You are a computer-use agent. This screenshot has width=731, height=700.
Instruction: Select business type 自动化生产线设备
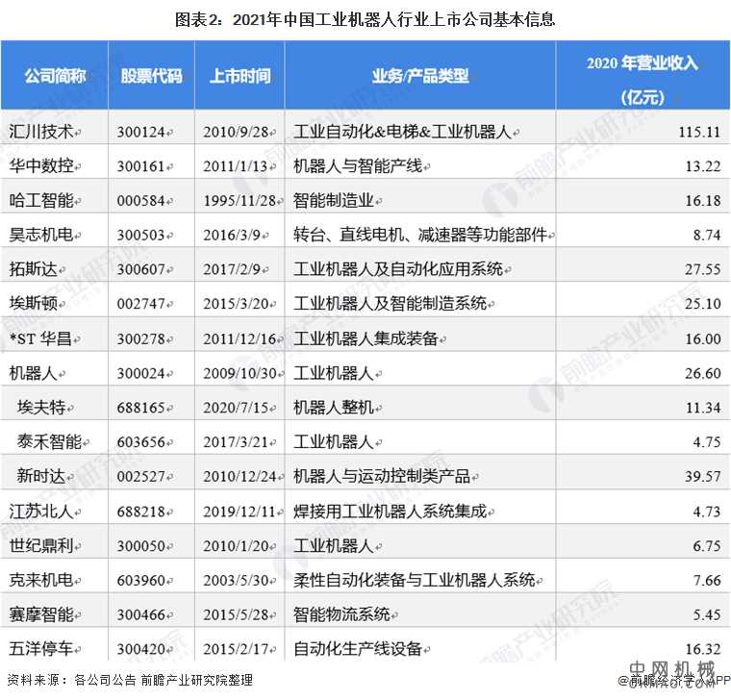[358, 649]
